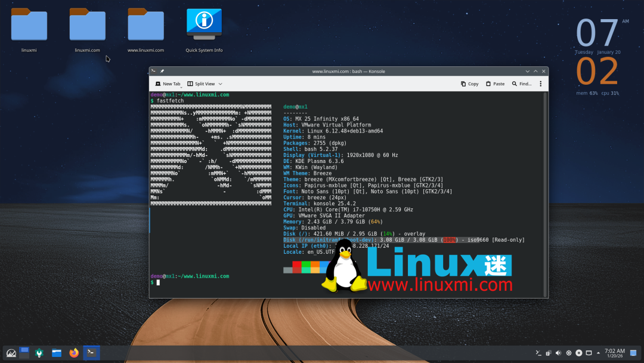
Task: Click the Konsole icon in the taskbar
Action: [x=91, y=352]
